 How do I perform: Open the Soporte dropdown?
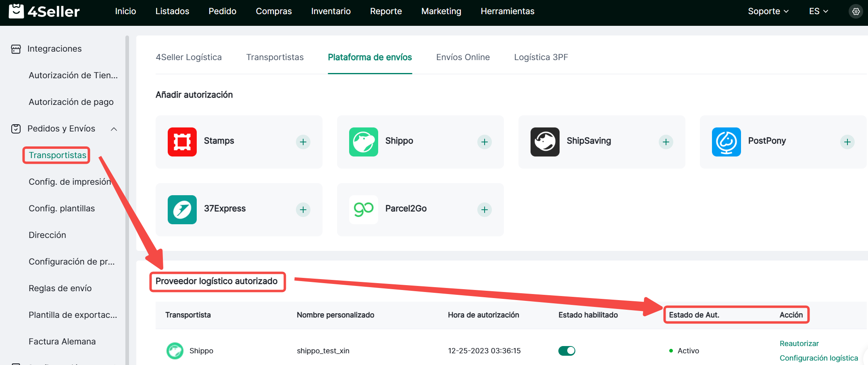click(x=768, y=11)
